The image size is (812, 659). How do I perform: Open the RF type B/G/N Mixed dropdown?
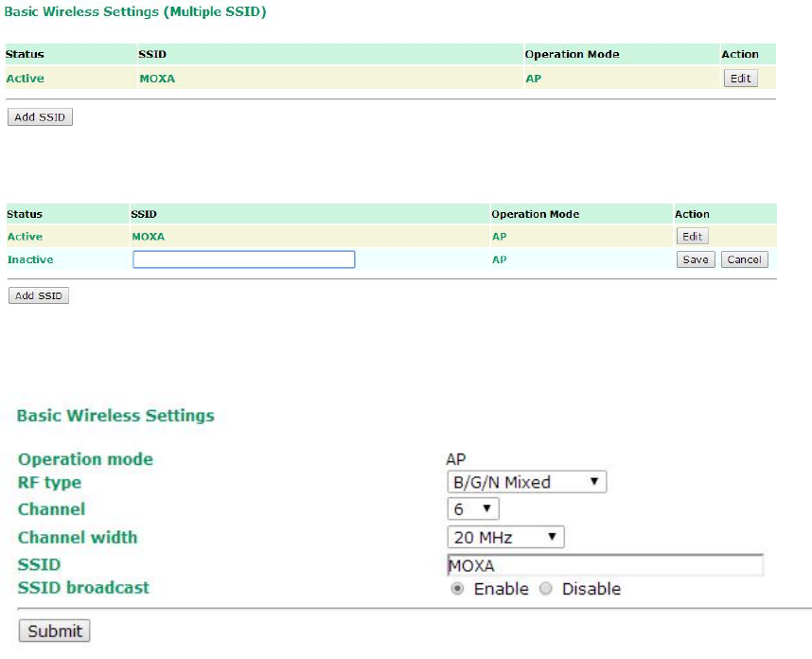tap(526, 482)
